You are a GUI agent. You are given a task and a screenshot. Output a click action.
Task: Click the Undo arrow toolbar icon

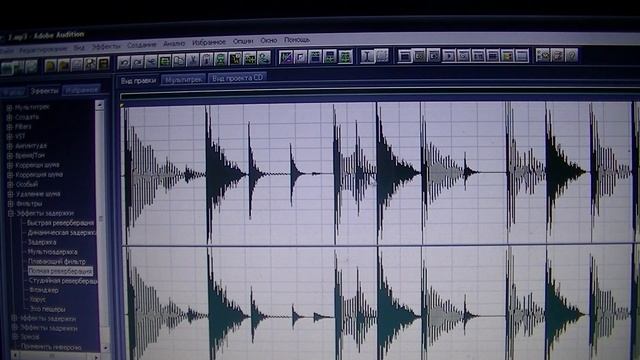point(124,62)
